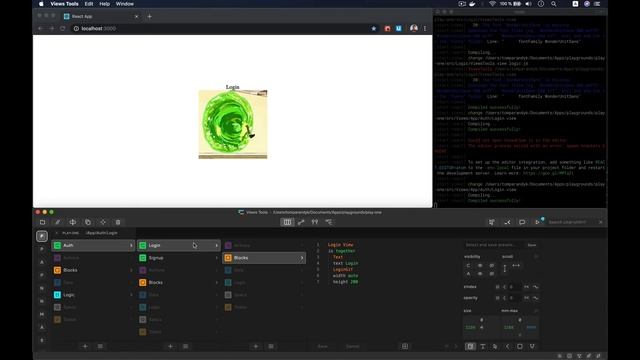This screenshot has width=640, height=360.
Task: Expand the Auth folder chevron
Action: [x=131, y=245]
